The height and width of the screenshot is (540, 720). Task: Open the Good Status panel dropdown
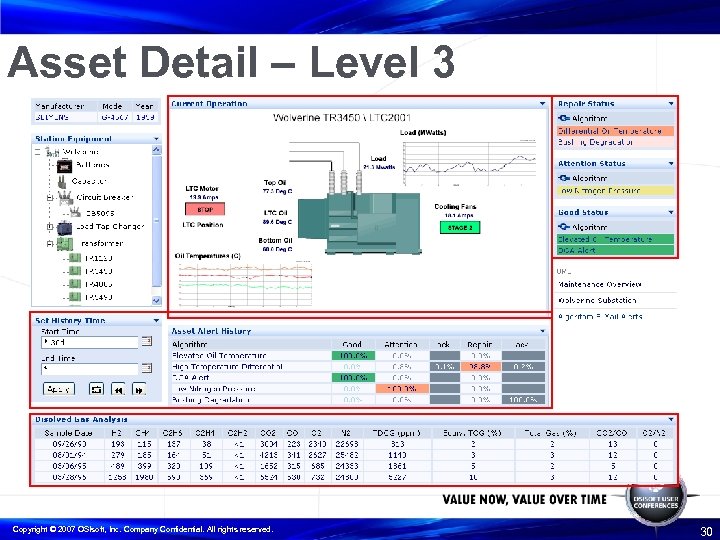click(671, 212)
